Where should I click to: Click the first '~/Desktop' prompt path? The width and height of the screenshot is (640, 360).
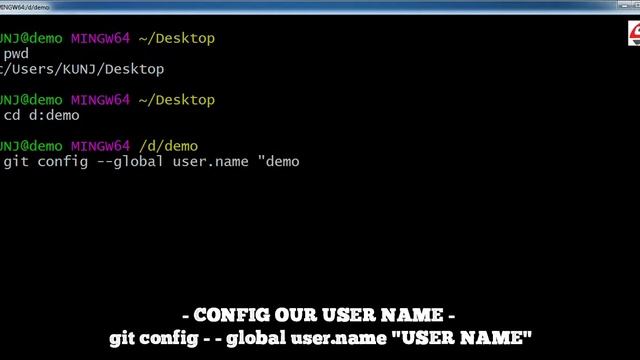point(177,38)
